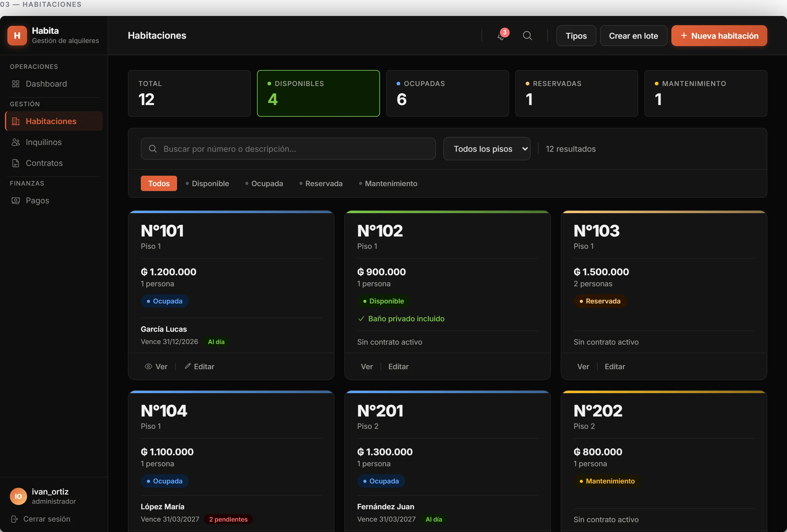Click the 2 pendientes badge
This screenshot has width=787, height=532.
click(228, 519)
